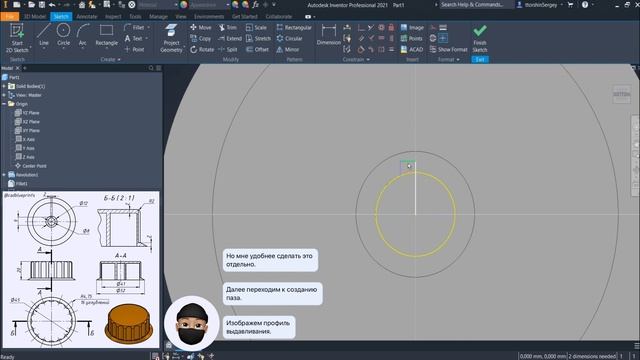The width and height of the screenshot is (640, 360).
Task: Switch to the Inspect tab
Action: coord(113,17)
